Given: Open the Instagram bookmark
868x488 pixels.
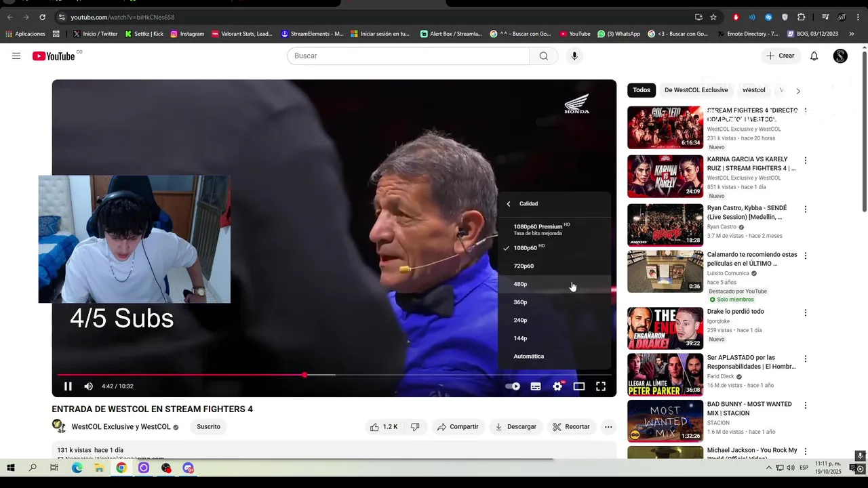Looking at the screenshot, I should coord(187,34).
